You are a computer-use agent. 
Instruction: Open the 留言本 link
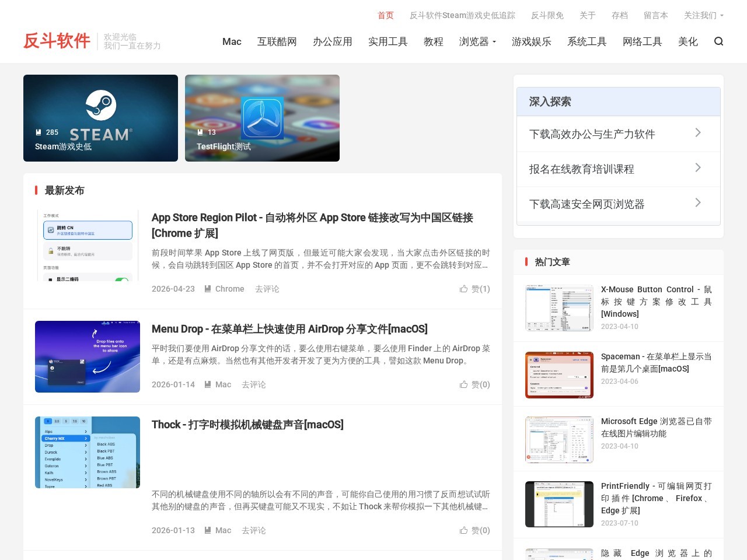[x=656, y=15]
